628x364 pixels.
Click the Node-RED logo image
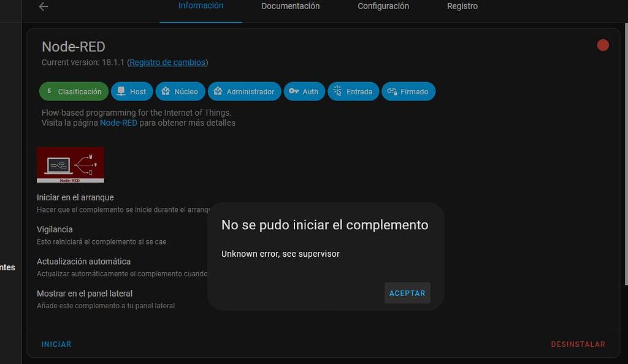pyautogui.click(x=70, y=164)
